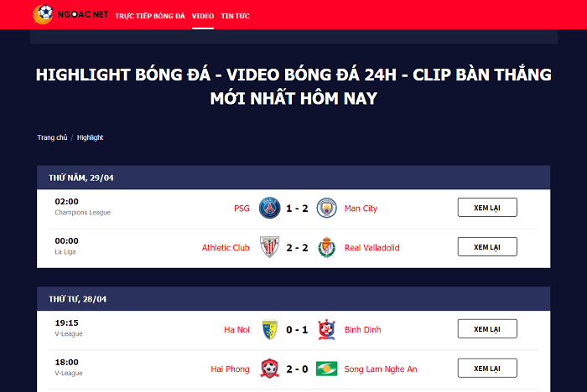
Task: Open the Real Valladolid team link
Action: click(371, 248)
